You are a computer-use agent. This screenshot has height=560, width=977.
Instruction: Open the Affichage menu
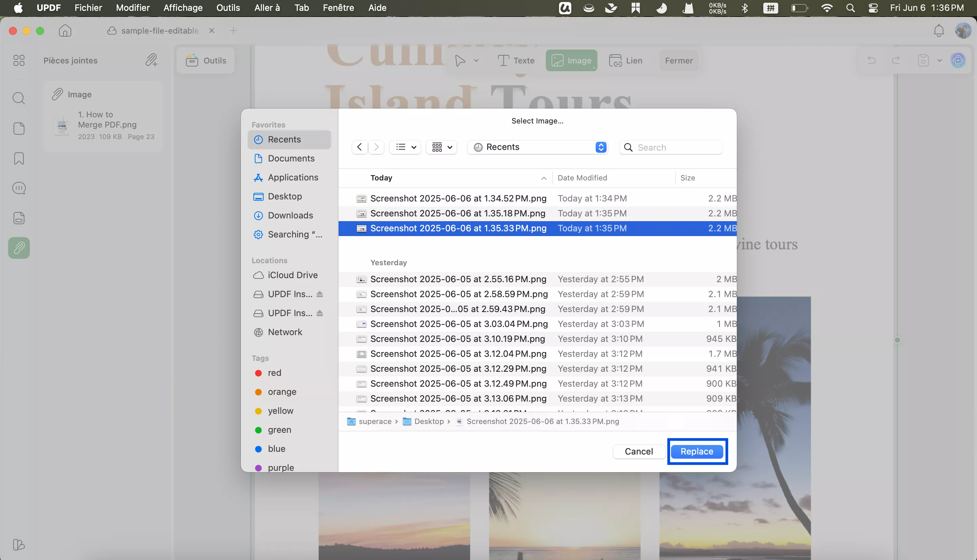pyautogui.click(x=183, y=8)
